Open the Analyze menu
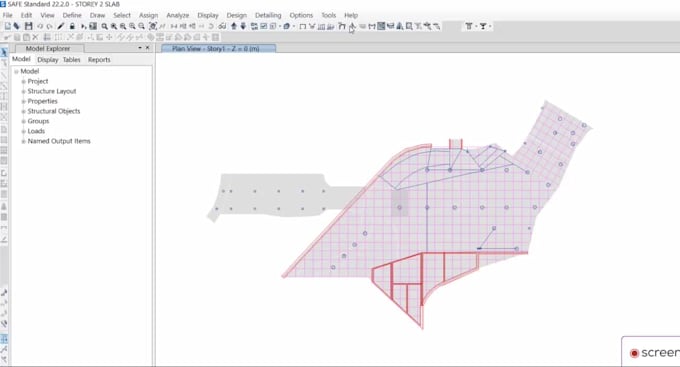 pos(178,15)
